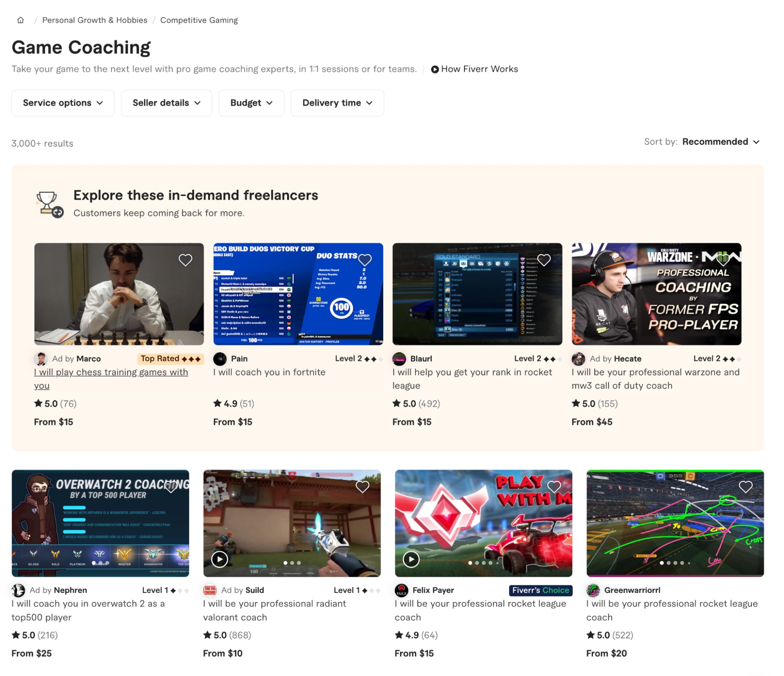Viewport: 784px width, 676px height.
Task: Open seller name Felix Payer
Action: pos(433,590)
